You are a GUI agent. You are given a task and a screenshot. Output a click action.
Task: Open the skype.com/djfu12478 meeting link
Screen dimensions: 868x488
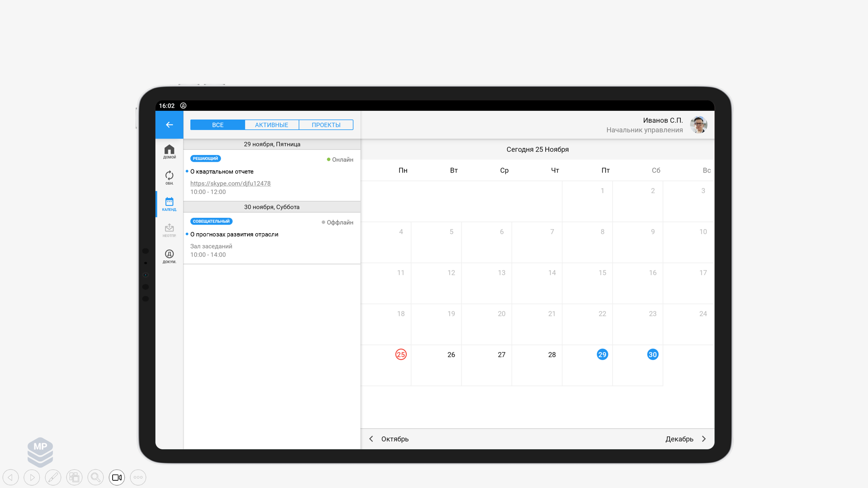pos(230,183)
